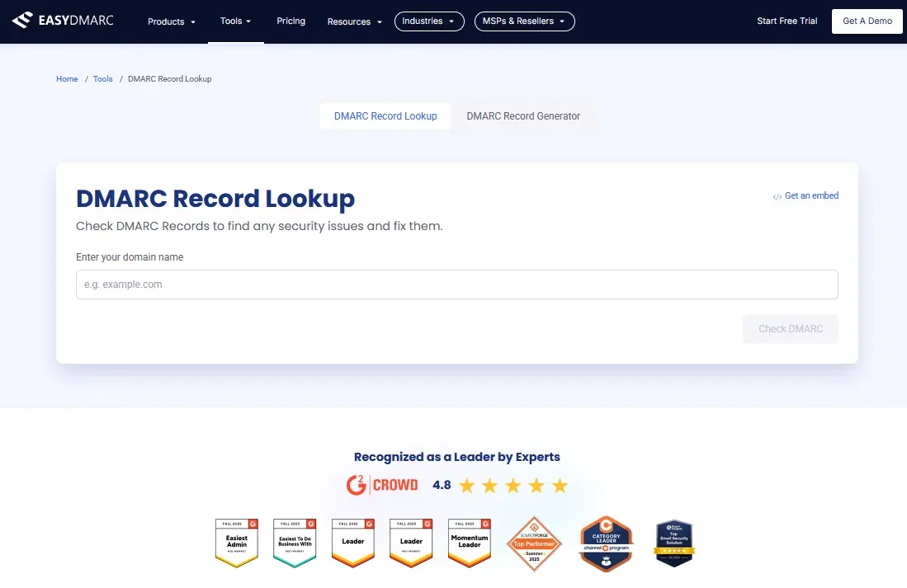Expand the Products dropdown
This screenshot has width=907, height=588.
tap(171, 21)
